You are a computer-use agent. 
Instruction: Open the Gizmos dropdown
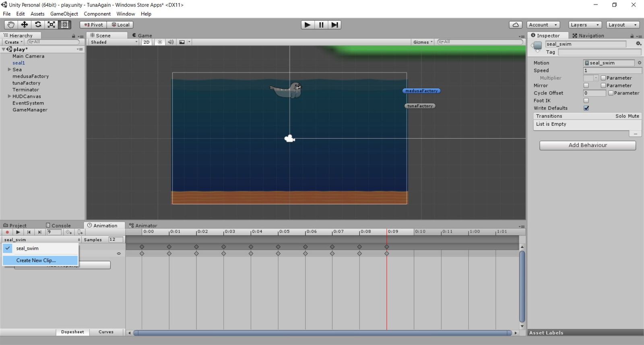[423, 42]
